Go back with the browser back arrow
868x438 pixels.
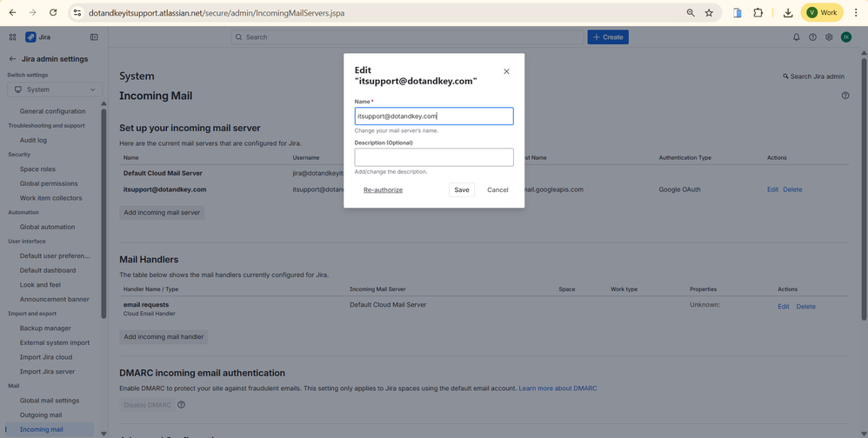pos(13,12)
